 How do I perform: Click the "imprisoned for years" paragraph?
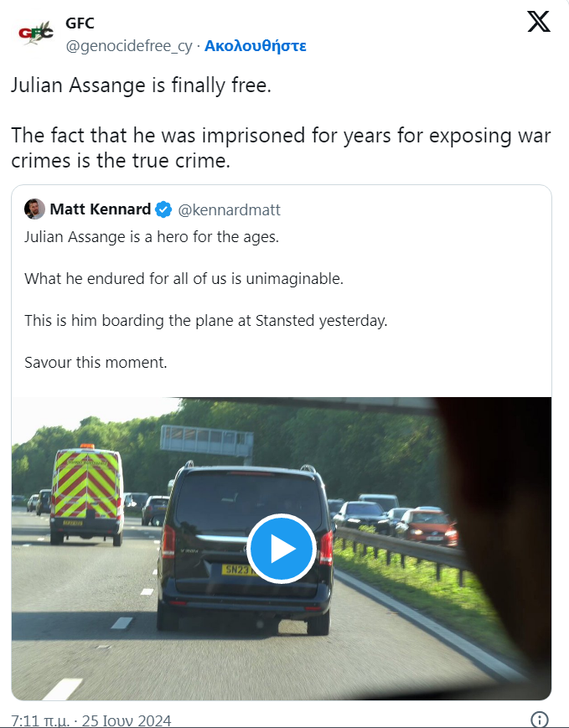pyautogui.click(x=281, y=148)
